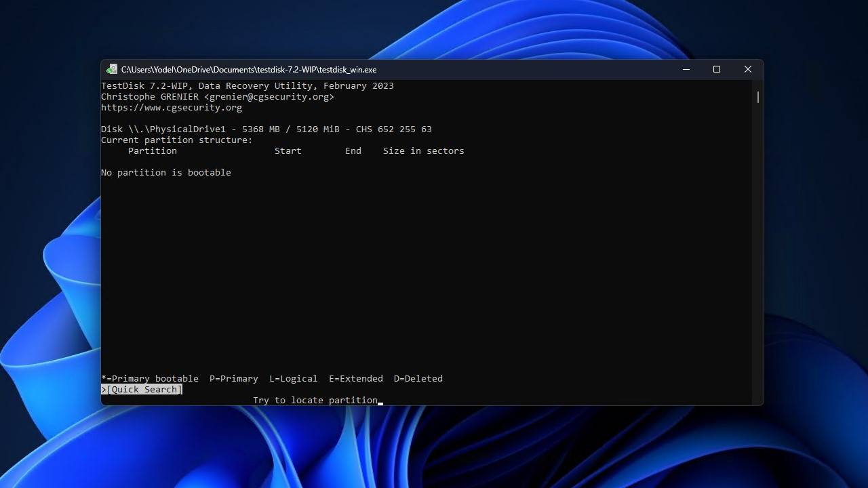Click the 'Disk \\.\PhysicalDrive1' line
The height and width of the screenshot is (488, 868).
(267, 129)
